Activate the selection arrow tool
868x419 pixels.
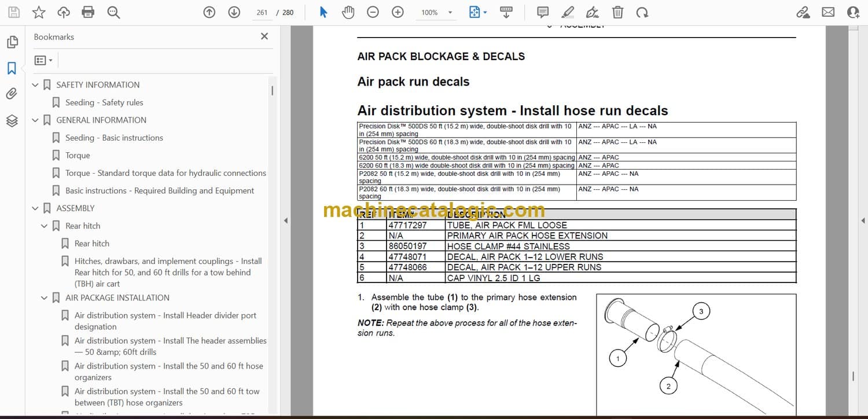click(x=323, y=12)
